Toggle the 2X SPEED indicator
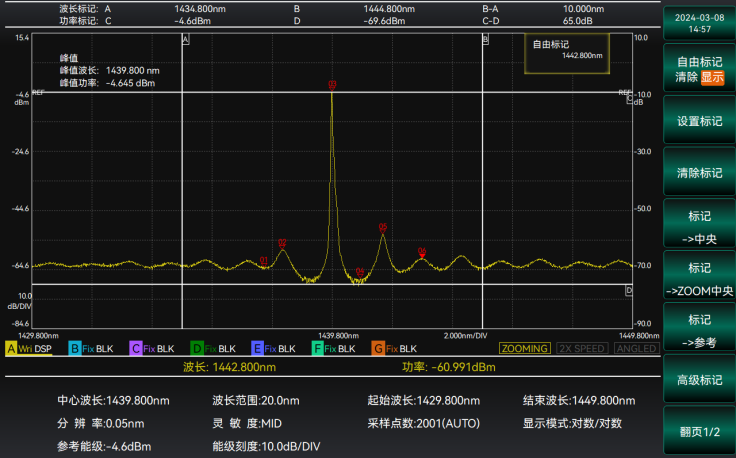 [x=582, y=349]
